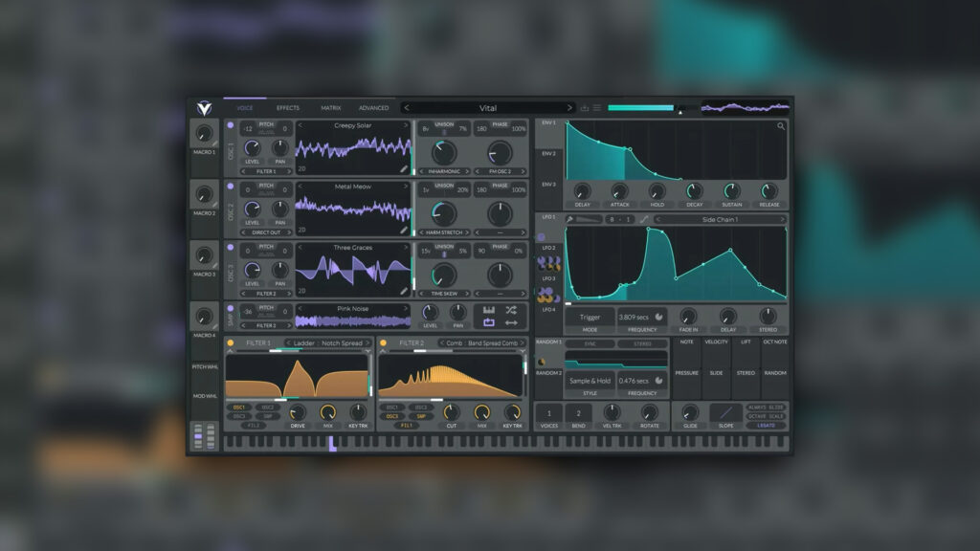Switch to the Matrix tab
The width and height of the screenshot is (980, 551).
click(330, 108)
